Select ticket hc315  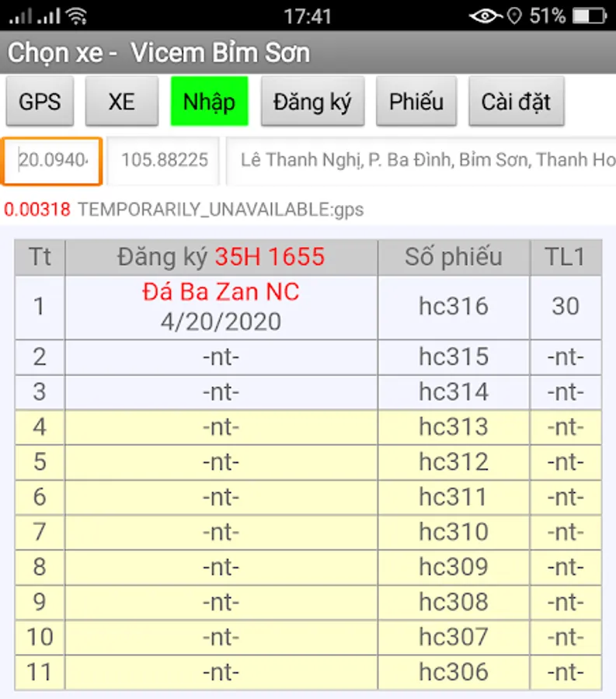[454, 357]
